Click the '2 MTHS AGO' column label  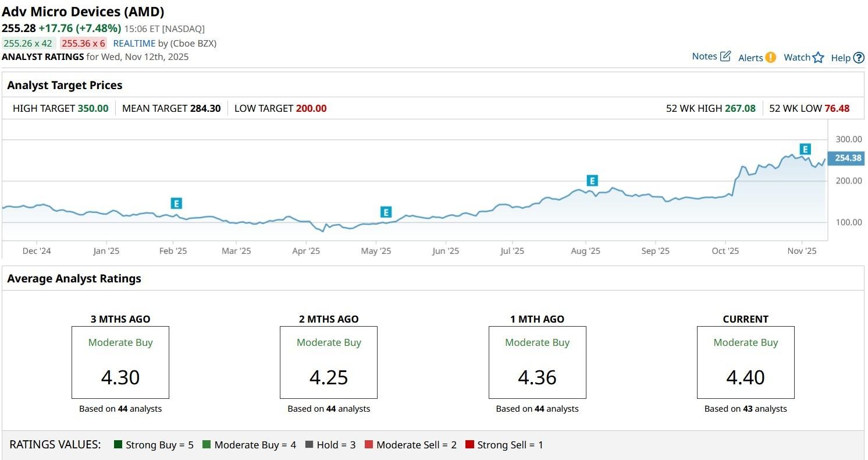[x=329, y=319]
